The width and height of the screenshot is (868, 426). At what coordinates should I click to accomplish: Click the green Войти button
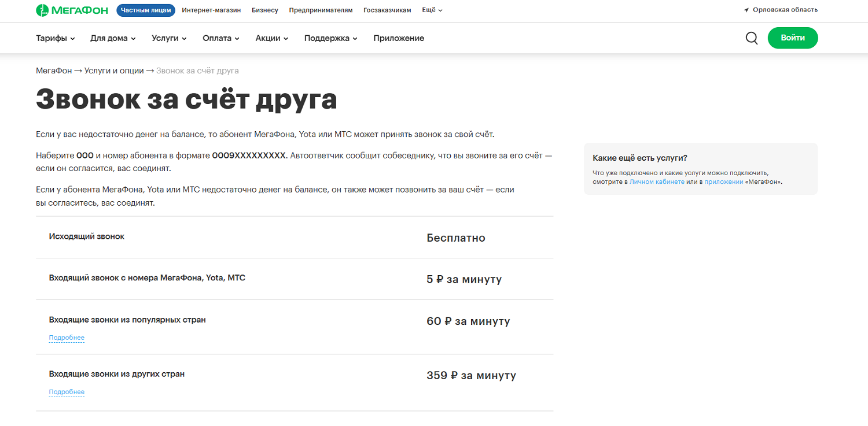pos(793,38)
